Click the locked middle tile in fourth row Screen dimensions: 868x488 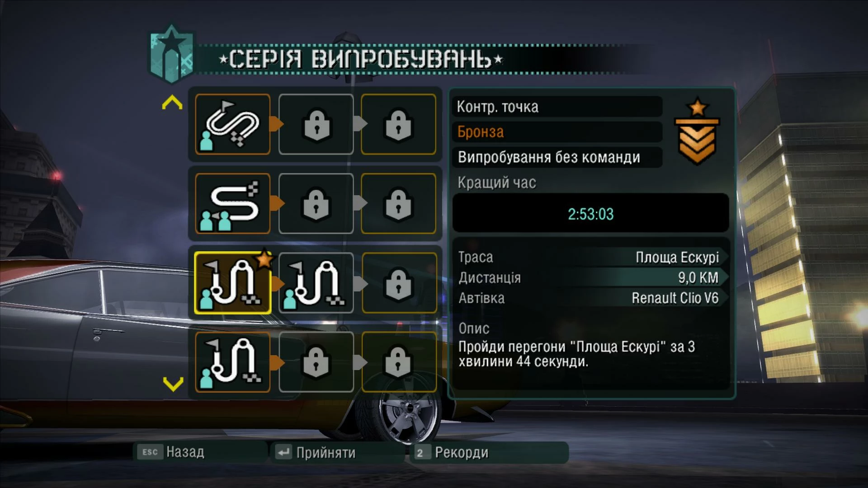(x=316, y=362)
